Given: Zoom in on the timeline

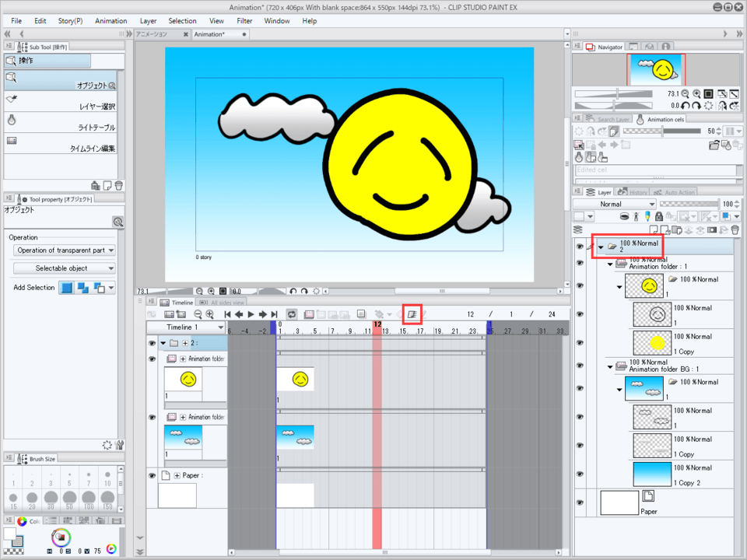Looking at the screenshot, I should click(211, 314).
